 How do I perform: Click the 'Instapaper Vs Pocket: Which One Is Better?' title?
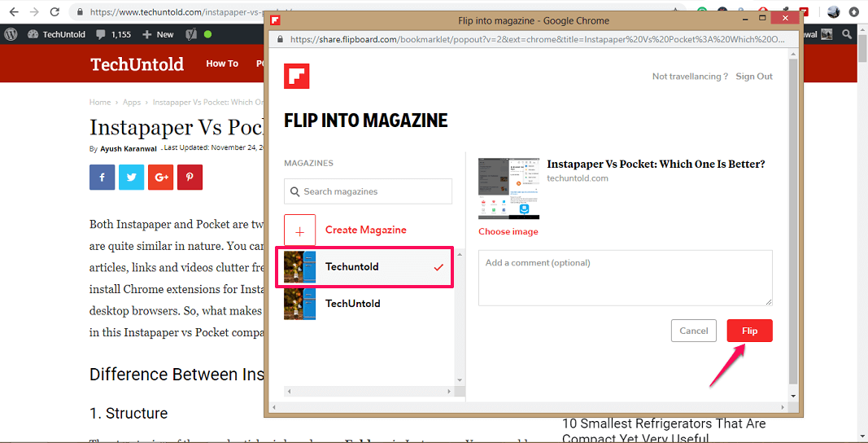pyautogui.click(x=656, y=164)
